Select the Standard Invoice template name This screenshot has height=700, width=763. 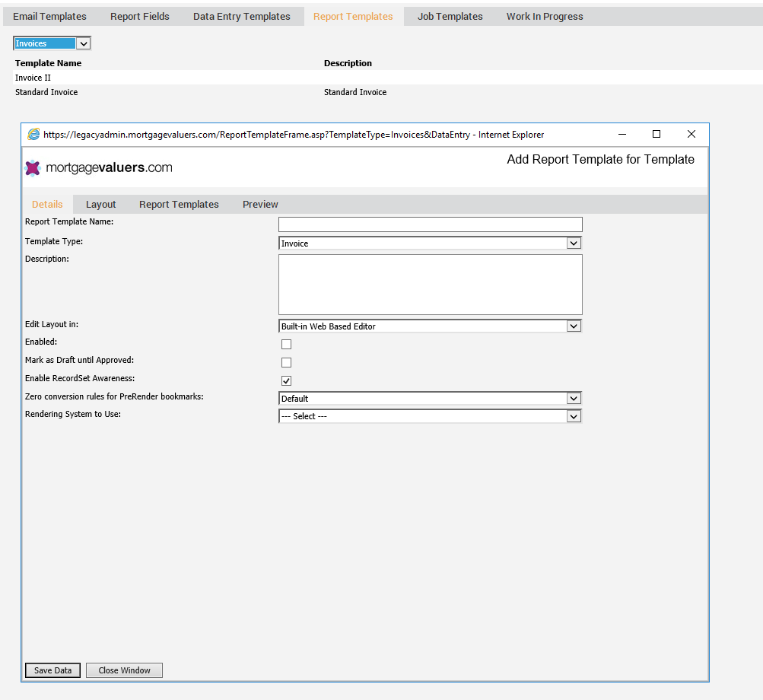(x=46, y=92)
